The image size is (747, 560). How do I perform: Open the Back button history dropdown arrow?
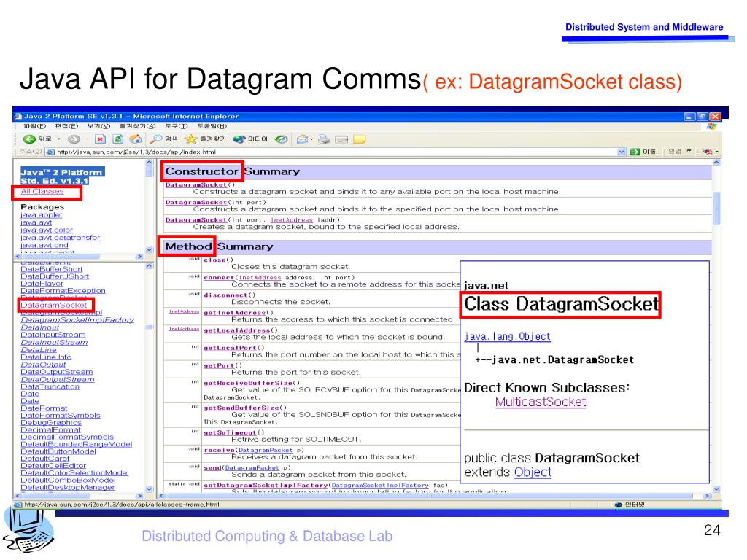58,139
